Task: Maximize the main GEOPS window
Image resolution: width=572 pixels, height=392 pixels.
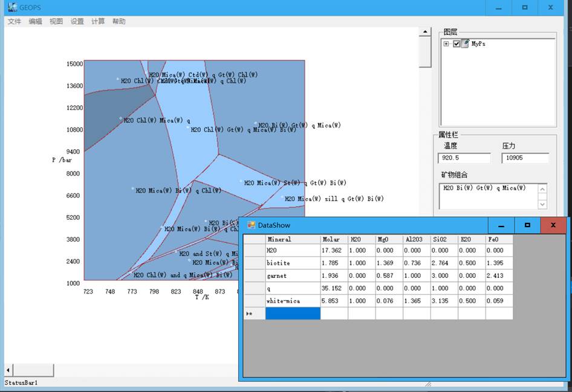Action: click(524, 8)
